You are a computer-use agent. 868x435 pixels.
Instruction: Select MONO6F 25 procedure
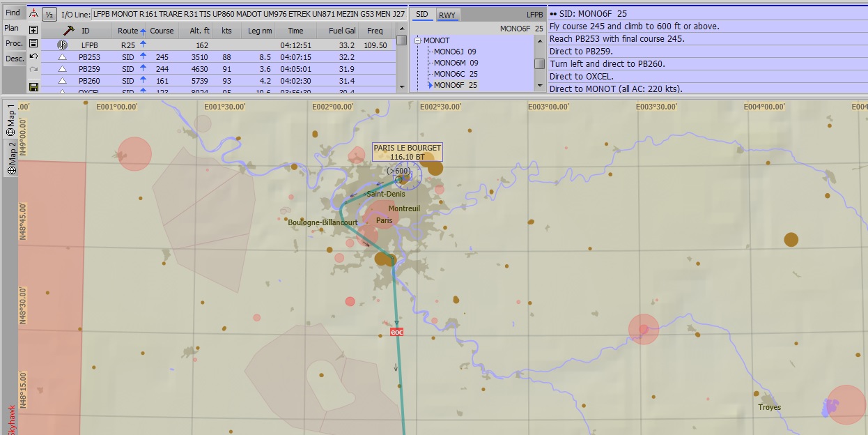click(456, 85)
